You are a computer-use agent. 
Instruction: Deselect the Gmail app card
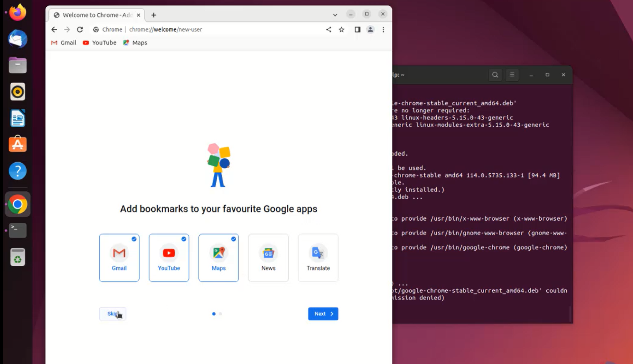[119, 258]
